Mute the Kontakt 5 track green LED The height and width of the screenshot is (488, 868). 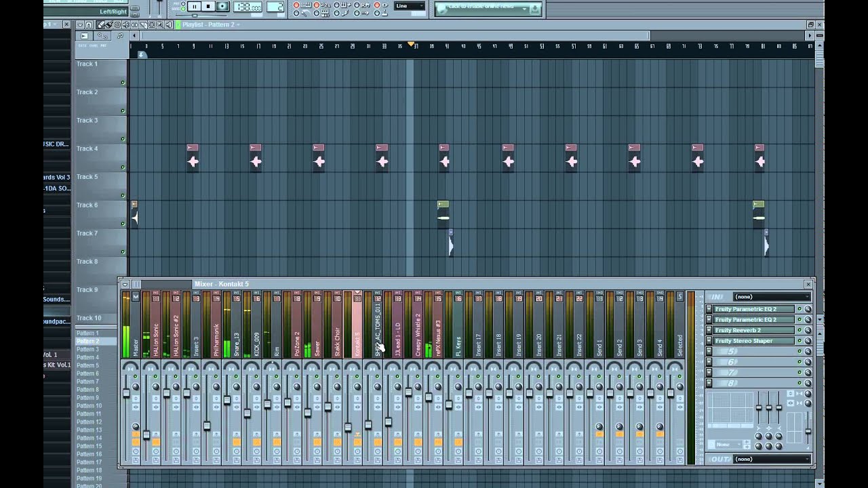click(x=357, y=376)
